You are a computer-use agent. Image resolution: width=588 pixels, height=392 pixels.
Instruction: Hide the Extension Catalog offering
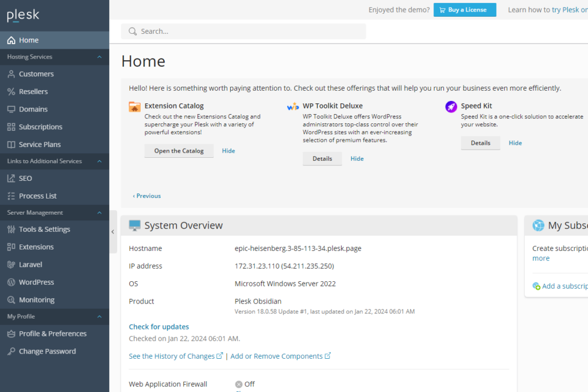pyautogui.click(x=229, y=150)
